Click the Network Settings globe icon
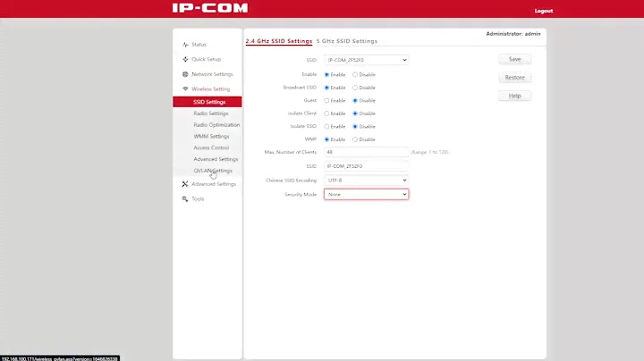644x361 pixels. point(185,74)
